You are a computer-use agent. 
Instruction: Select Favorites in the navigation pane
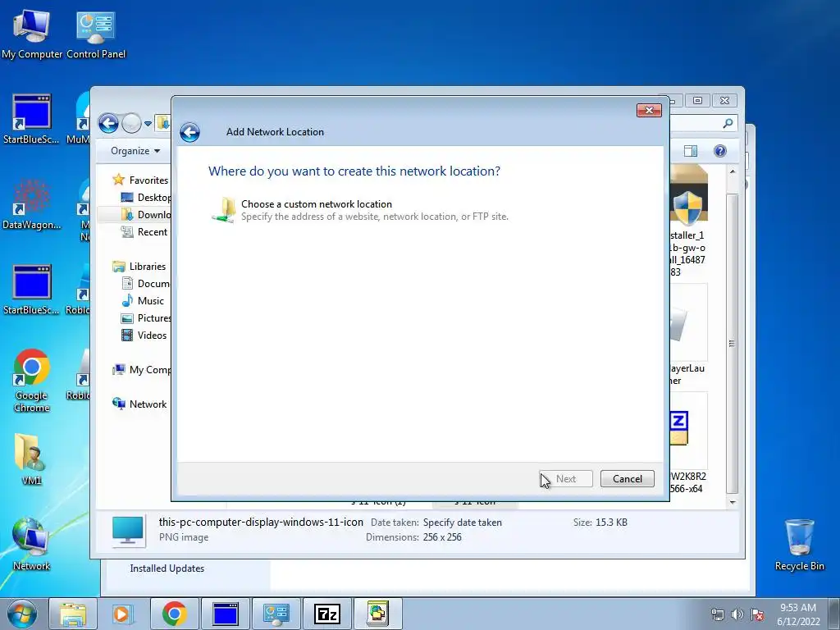click(x=140, y=180)
